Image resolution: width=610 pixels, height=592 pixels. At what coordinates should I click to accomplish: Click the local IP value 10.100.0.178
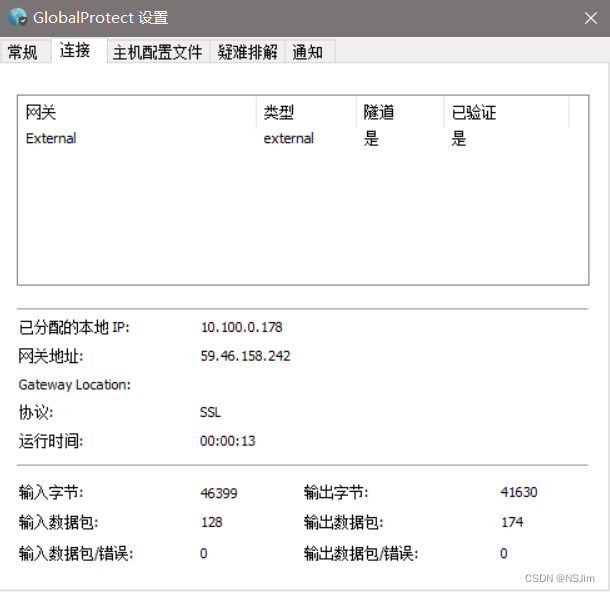click(x=241, y=327)
